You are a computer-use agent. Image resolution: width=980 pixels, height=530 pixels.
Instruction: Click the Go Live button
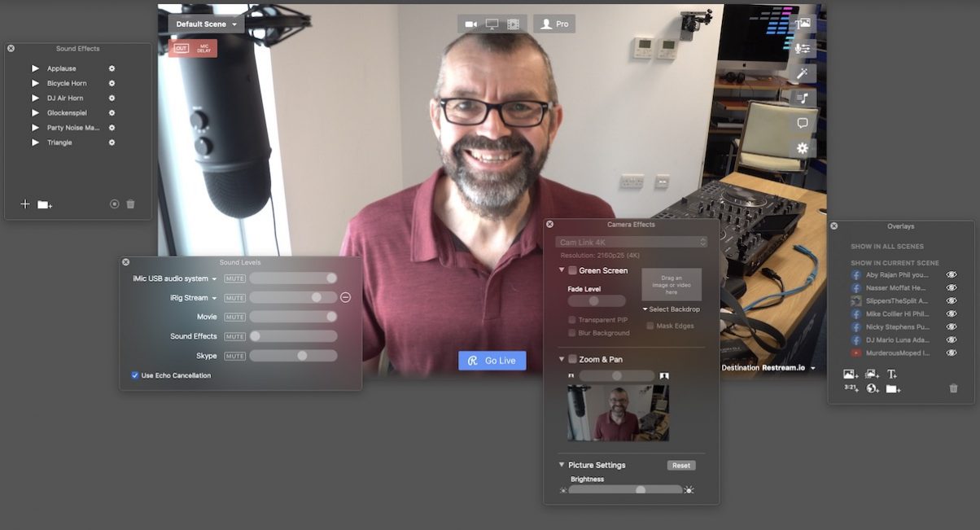pos(492,361)
